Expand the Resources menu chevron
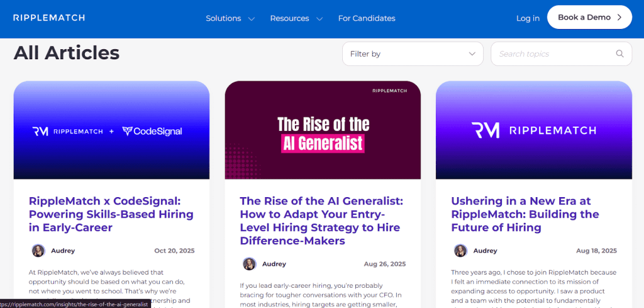The image size is (644, 308). click(x=319, y=19)
